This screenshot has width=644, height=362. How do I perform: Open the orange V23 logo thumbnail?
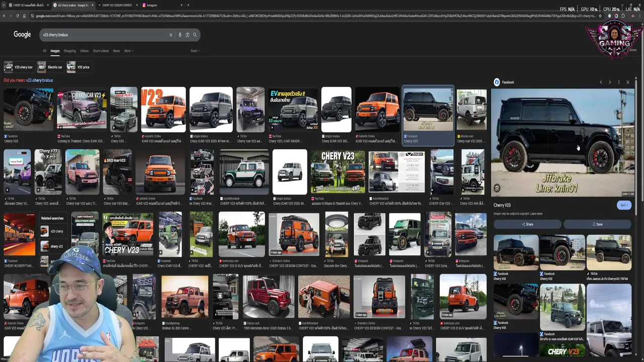click(163, 110)
